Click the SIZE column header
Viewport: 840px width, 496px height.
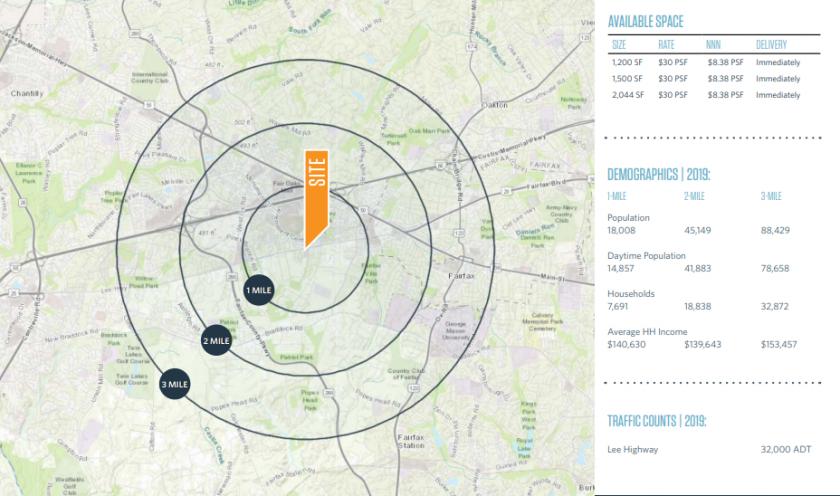pyautogui.click(x=618, y=45)
